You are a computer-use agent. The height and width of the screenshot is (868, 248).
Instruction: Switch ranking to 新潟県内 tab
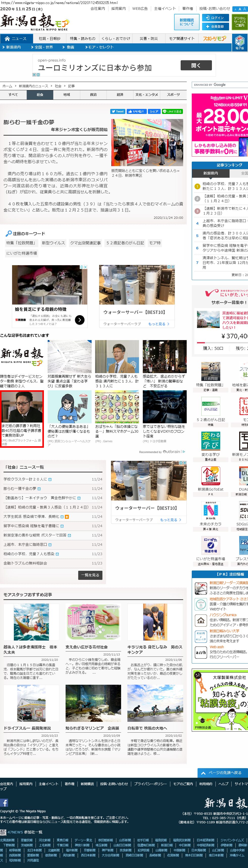tap(211, 173)
